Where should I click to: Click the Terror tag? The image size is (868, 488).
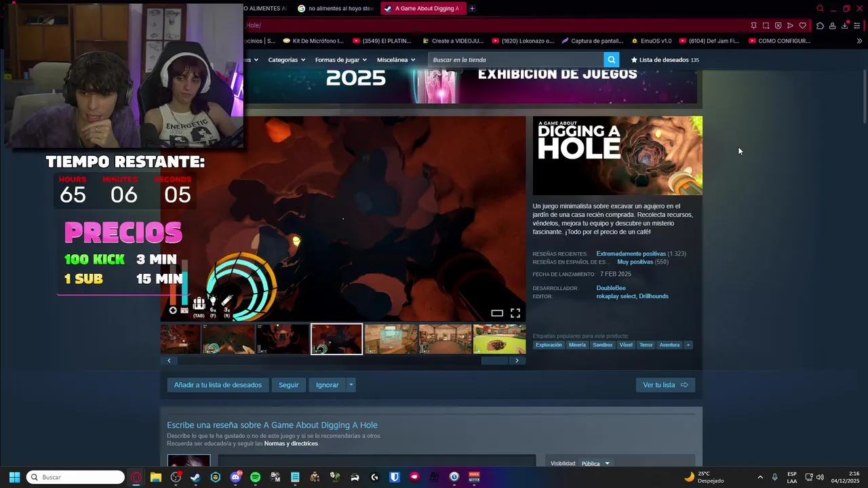(646, 345)
